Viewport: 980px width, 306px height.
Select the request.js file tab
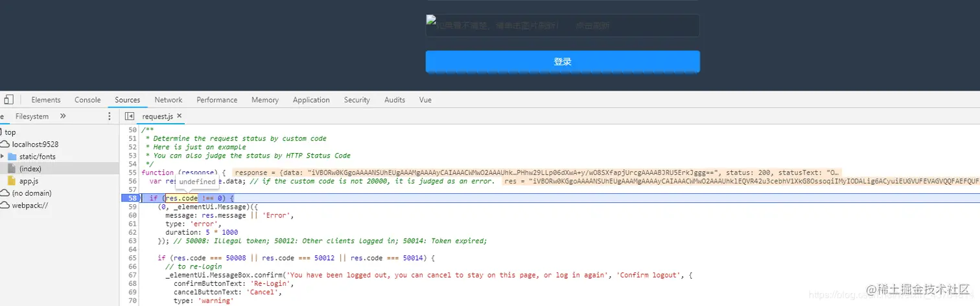coord(158,116)
